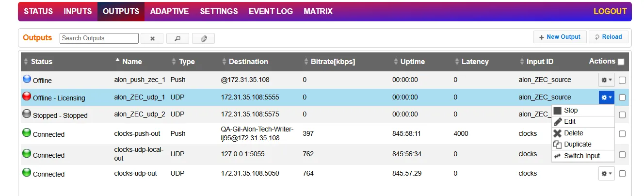This screenshot has width=644, height=196.
Task: Open the EVENT LOG tab
Action: 271,11
